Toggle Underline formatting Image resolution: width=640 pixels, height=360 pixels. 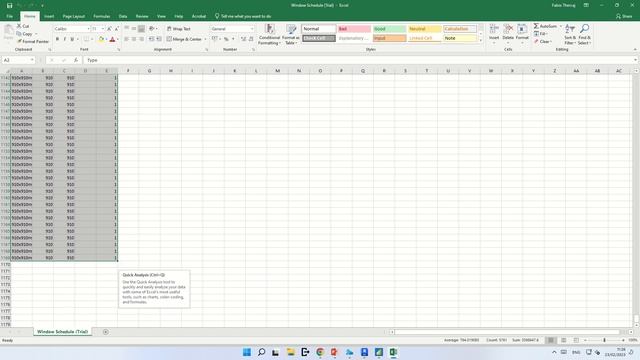[72, 39]
